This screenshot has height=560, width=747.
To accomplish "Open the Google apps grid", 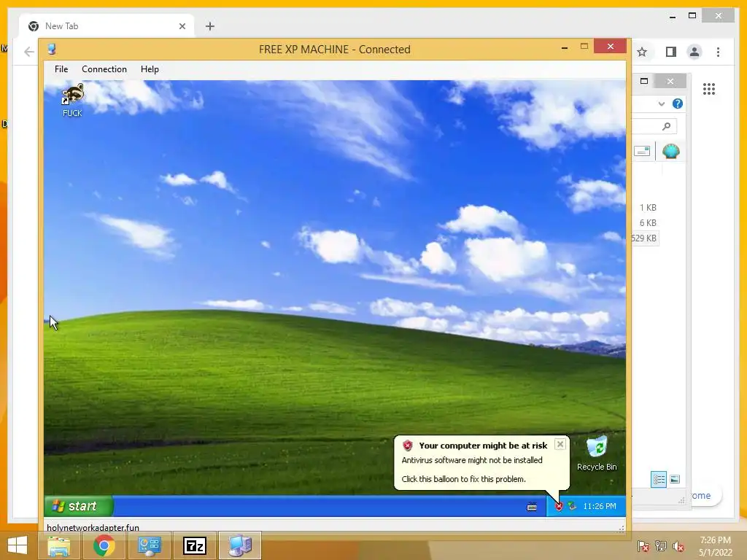I will 709,88.
